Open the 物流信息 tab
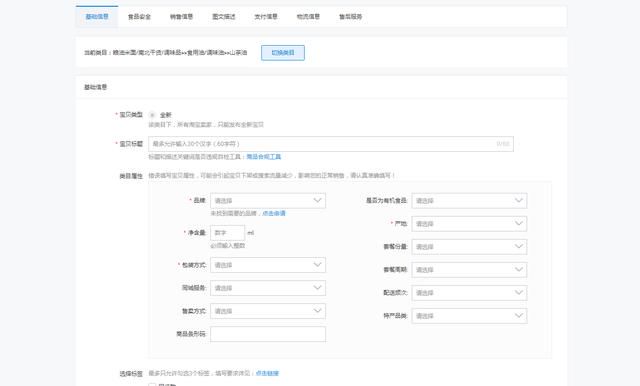Image resolution: width=640 pixels, height=386 pixels. (x=308, y=17)
